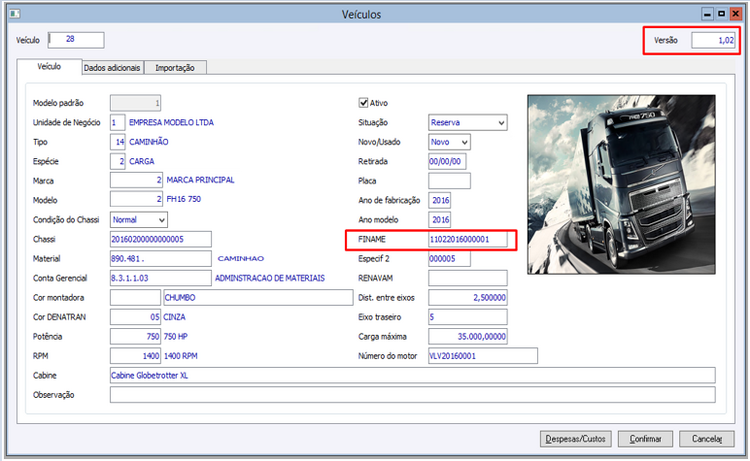Click the RPM field with 1400
750x461 pixels.
[135, 356]
